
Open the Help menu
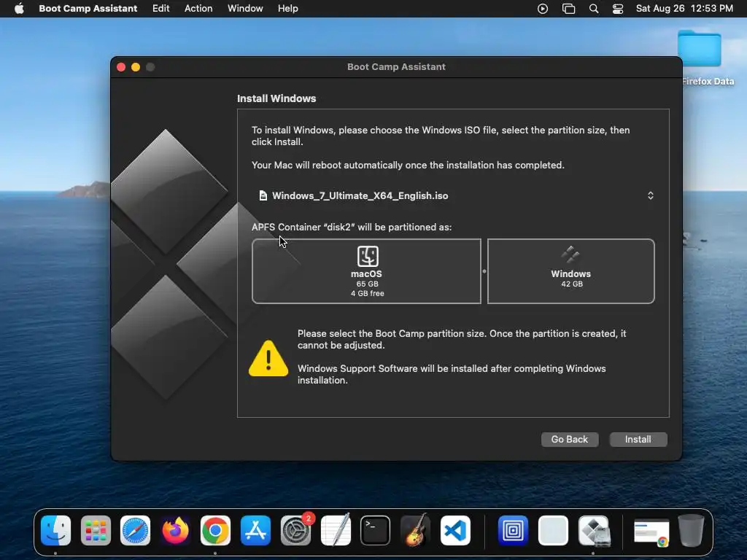(x=287, y=9)
